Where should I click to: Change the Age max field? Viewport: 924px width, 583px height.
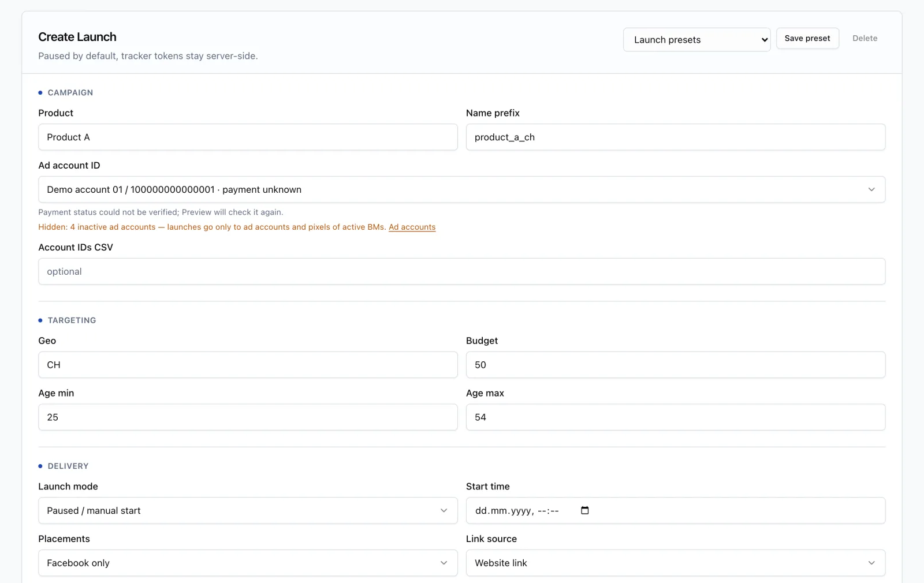click(x=676, y=417)
